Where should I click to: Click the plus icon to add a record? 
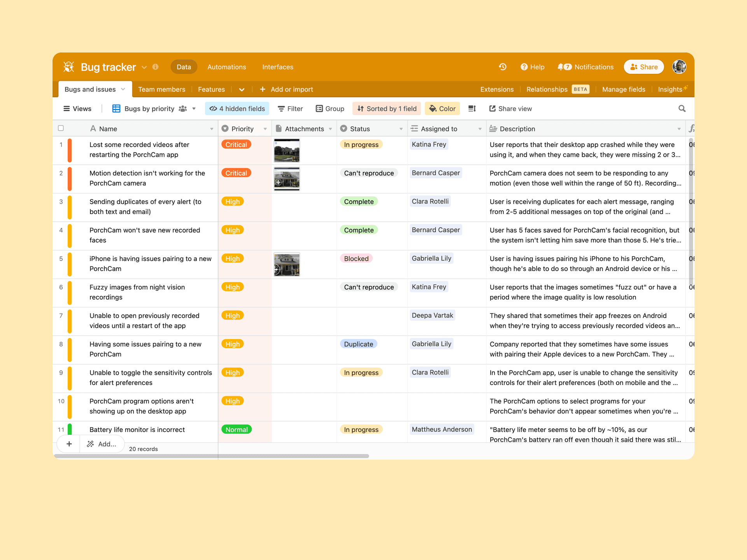(x=69, y=444)
